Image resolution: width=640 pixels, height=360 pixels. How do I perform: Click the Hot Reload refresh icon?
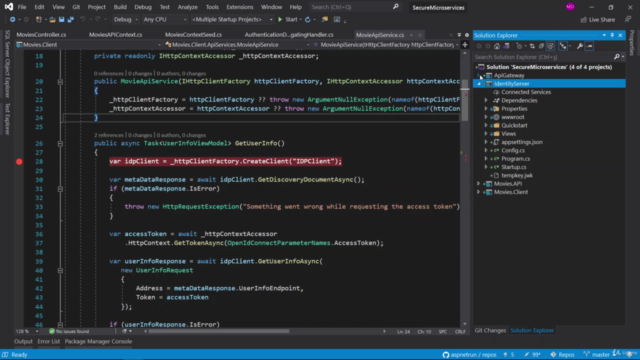point(308,20)
